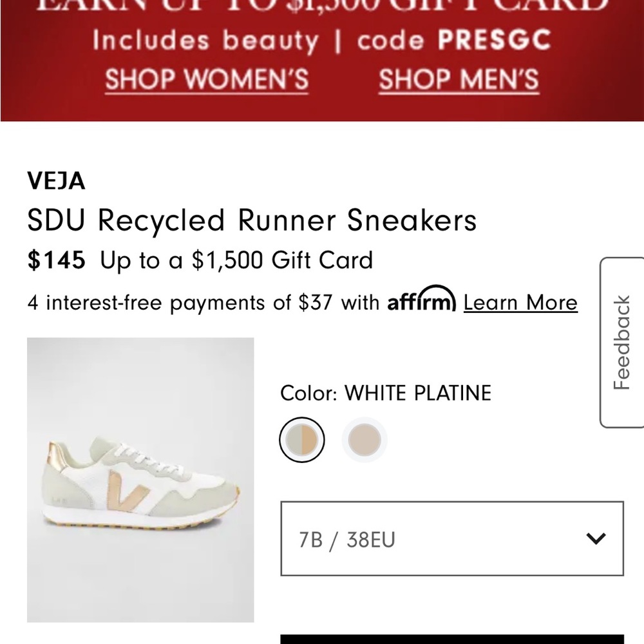This screenshot has width=644, height=644.
Task: Click the $1,500 Gift Card banner
Action: pos(322,10)
